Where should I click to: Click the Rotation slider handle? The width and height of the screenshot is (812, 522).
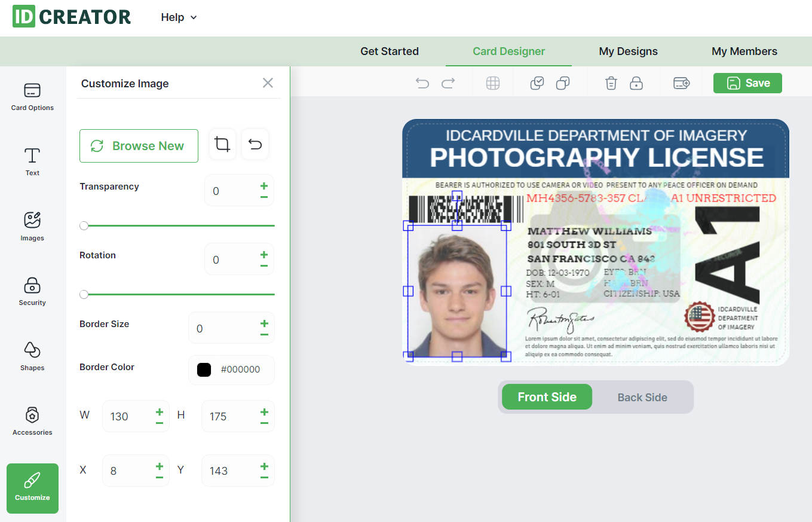(x=84, y=294)
